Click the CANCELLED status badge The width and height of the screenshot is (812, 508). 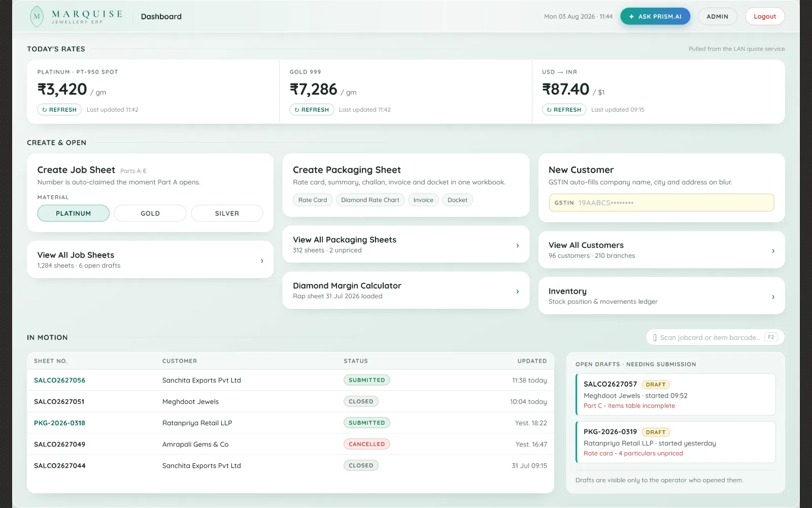click(366, 444)
